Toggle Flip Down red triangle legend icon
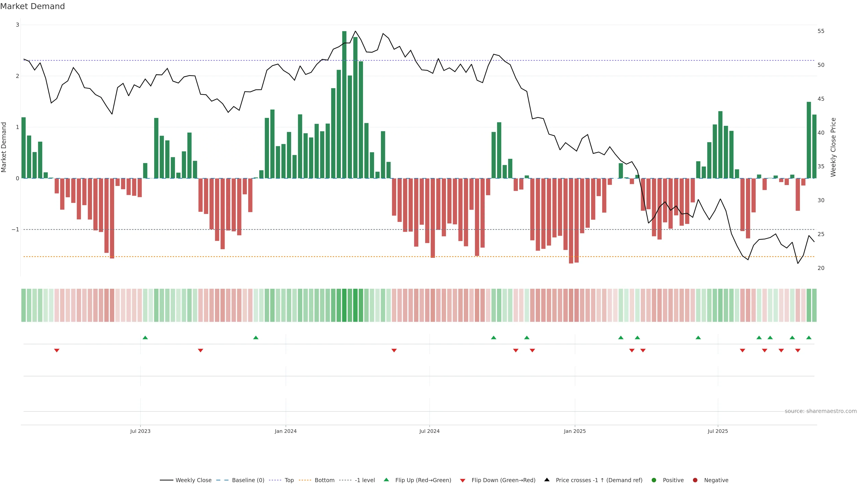 (463, 480)
